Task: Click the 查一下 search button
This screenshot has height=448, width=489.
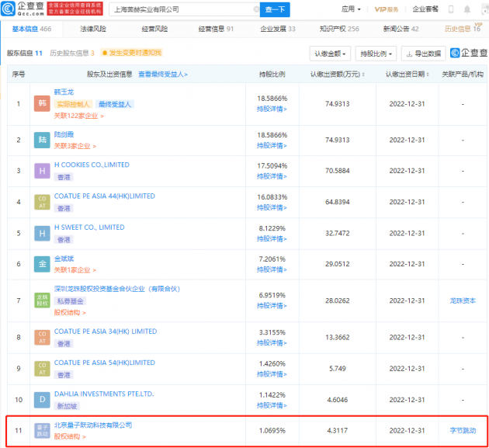Action: point(275,9)
